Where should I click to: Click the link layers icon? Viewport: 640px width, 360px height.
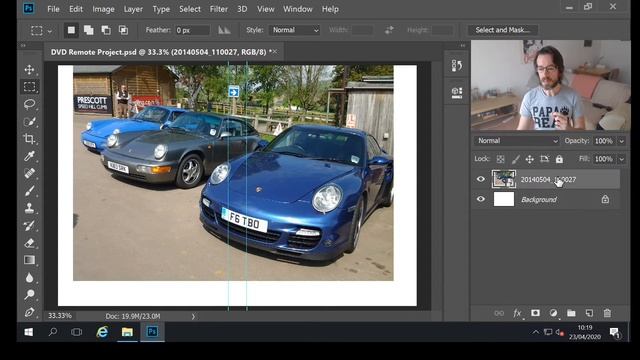click(499, 313)
